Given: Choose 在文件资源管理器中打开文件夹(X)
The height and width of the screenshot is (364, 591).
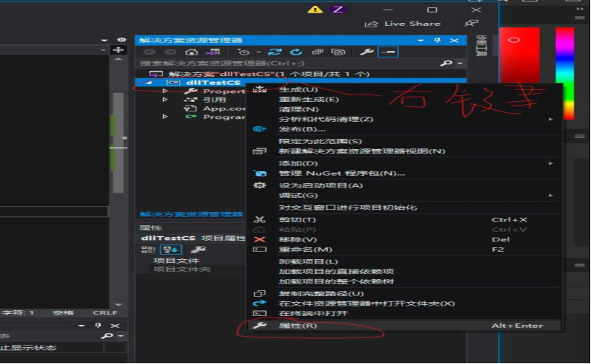Looking at the screenshot, I should tap(405, 303).
